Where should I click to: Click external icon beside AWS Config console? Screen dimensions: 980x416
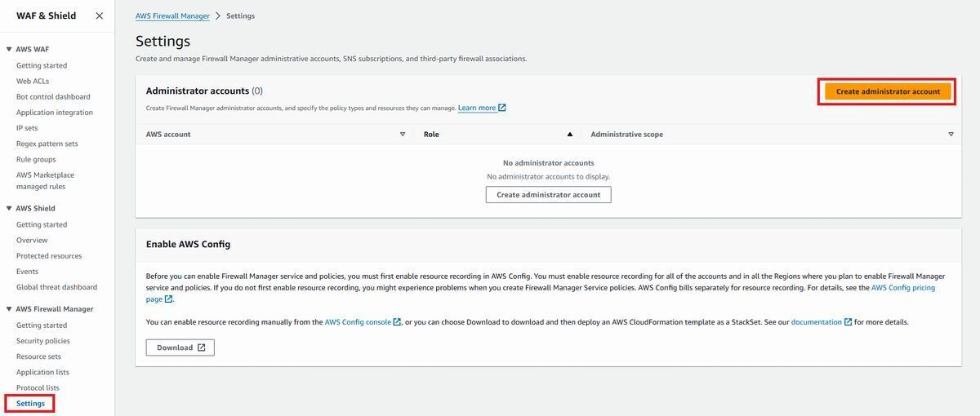click(x=398, y=322)
